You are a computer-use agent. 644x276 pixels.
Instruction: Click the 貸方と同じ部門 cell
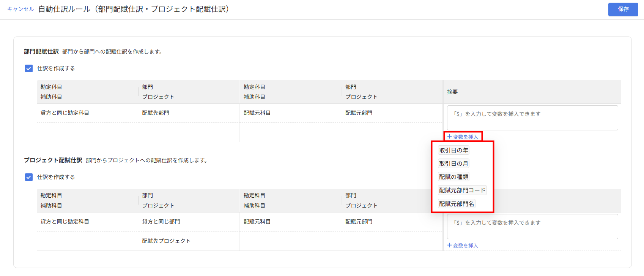[161, 222]
